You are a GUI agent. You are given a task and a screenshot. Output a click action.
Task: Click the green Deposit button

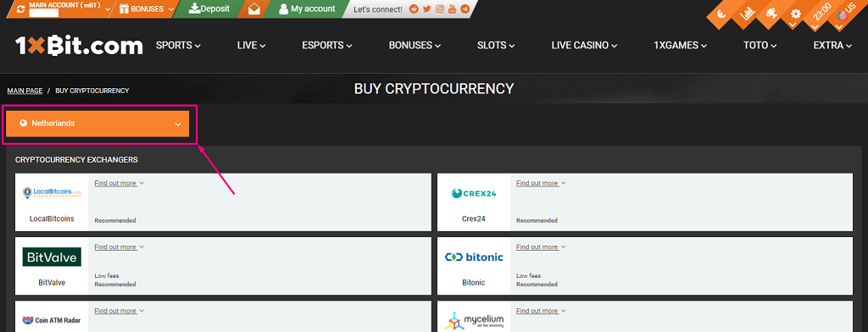pyautogui.click(x=209, y=8)
